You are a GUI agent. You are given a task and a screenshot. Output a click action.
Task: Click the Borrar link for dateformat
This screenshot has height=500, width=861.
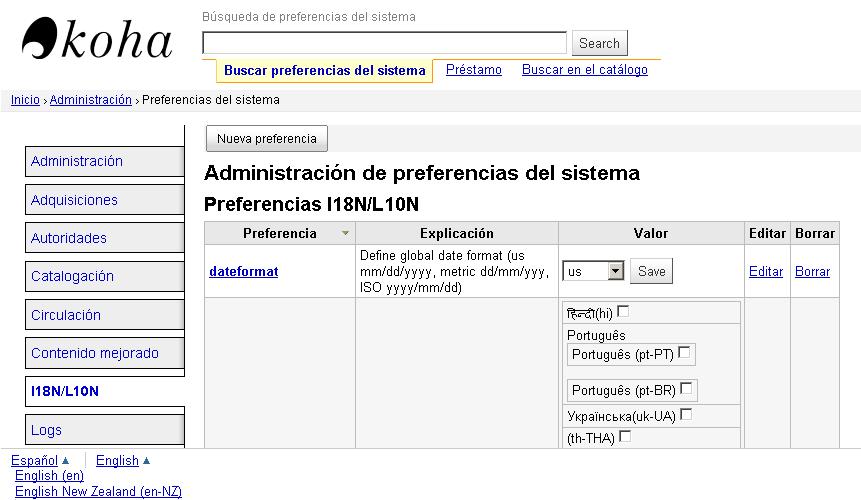point(812,271)
